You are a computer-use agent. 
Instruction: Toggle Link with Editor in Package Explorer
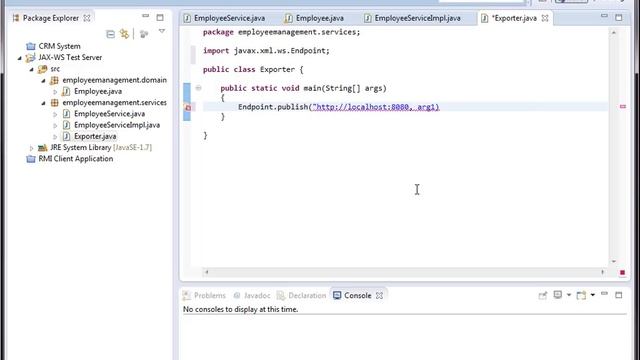[x=124, y=33]
